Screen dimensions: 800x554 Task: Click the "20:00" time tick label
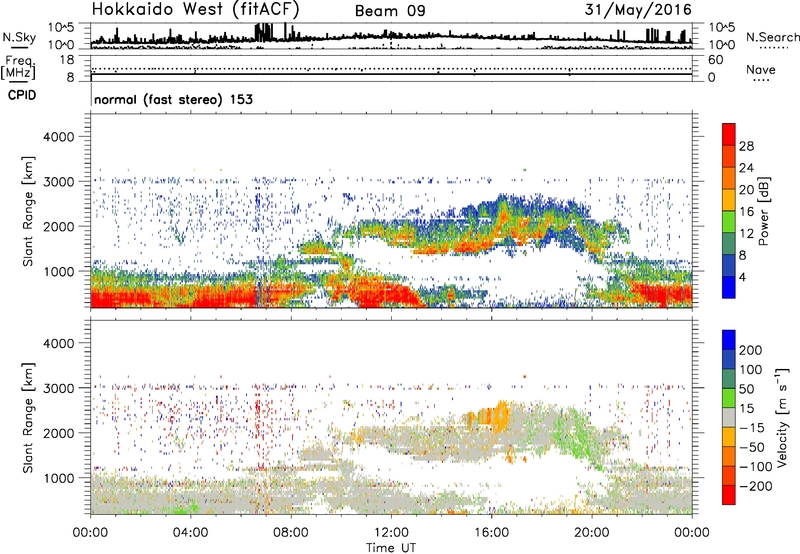[x=592, y=533]
